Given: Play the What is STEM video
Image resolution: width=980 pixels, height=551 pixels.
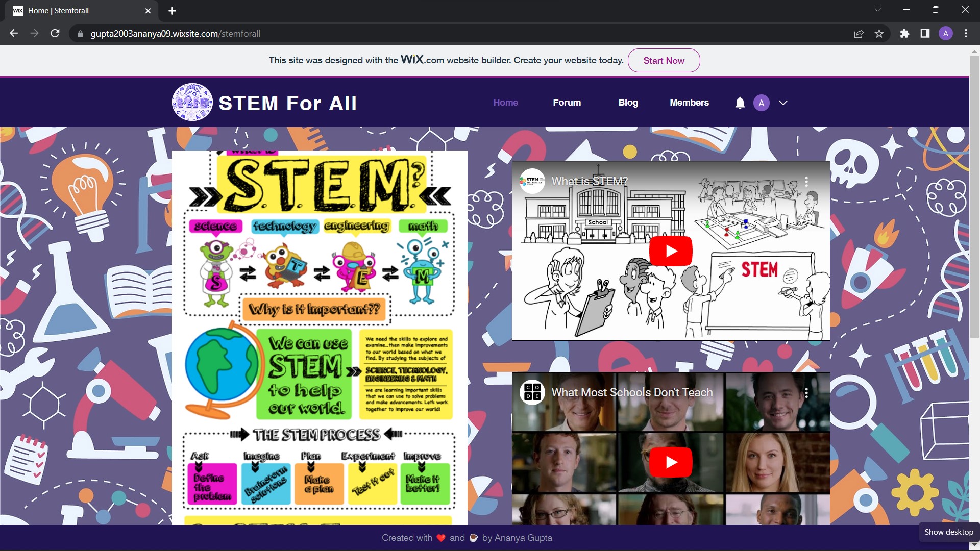Looking at the screenshot, I should coord(671,251).
